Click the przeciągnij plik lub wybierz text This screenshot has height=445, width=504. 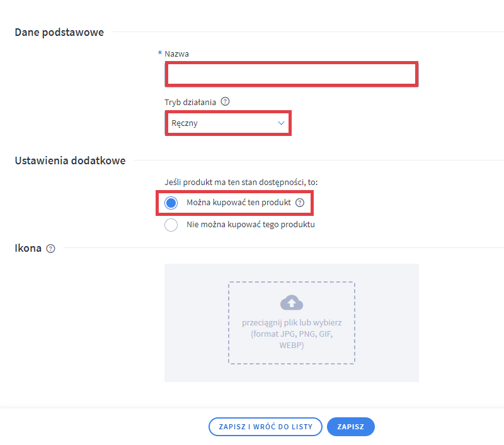pyautogui.click(x=292, y=323)
